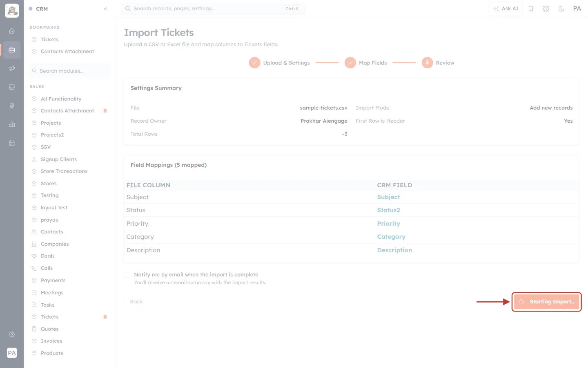Click the app logo at top-left

[x=12, y=11]
